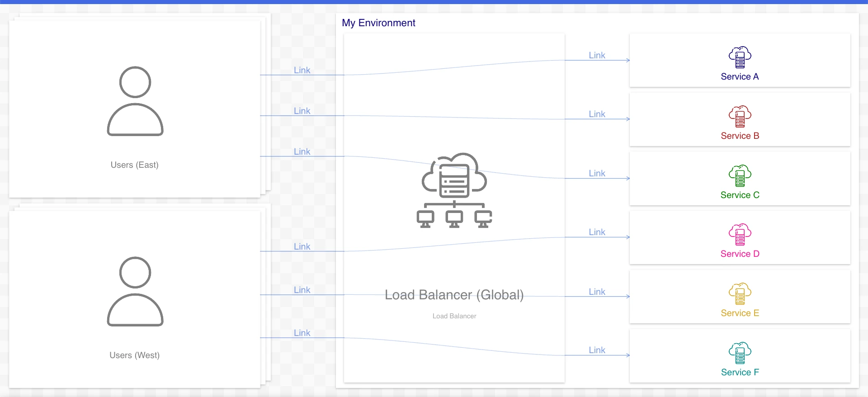Click the topmost Link from Users (East)

[x=302, y=70]
